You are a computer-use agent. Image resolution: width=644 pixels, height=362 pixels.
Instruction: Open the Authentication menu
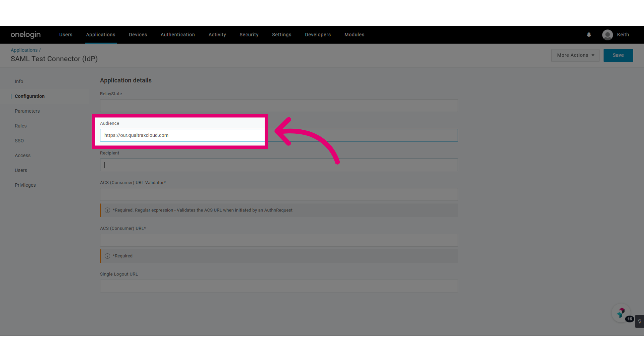click(x=178, y=35)
